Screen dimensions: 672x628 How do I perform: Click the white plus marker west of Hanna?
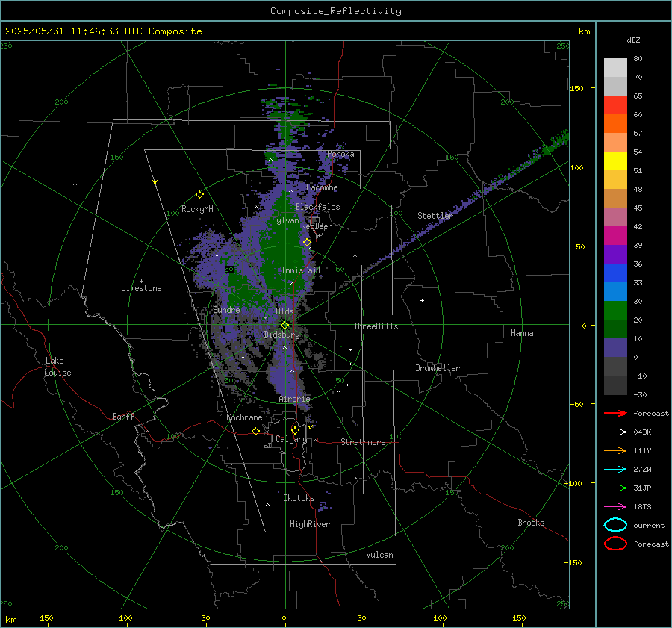(422, 300)
